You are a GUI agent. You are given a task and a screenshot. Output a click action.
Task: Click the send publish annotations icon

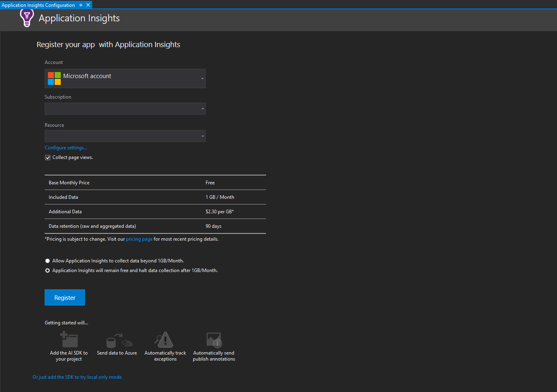click(x=214, y=340)
